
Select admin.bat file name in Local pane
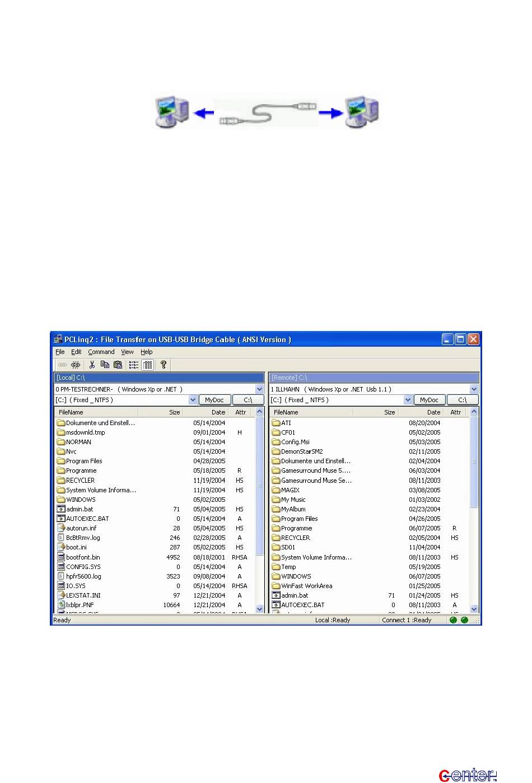80,509
